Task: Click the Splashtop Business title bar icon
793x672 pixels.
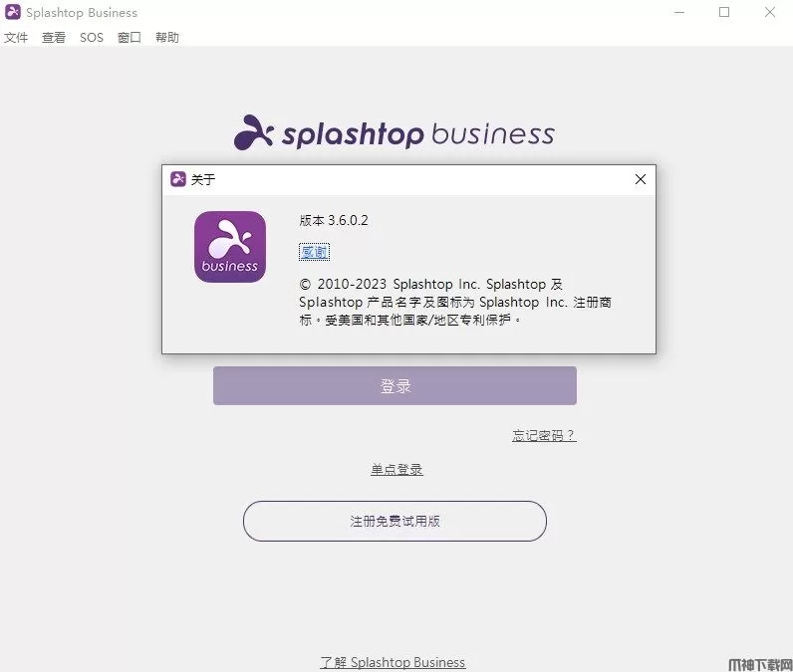Action: tap(13, 12)
